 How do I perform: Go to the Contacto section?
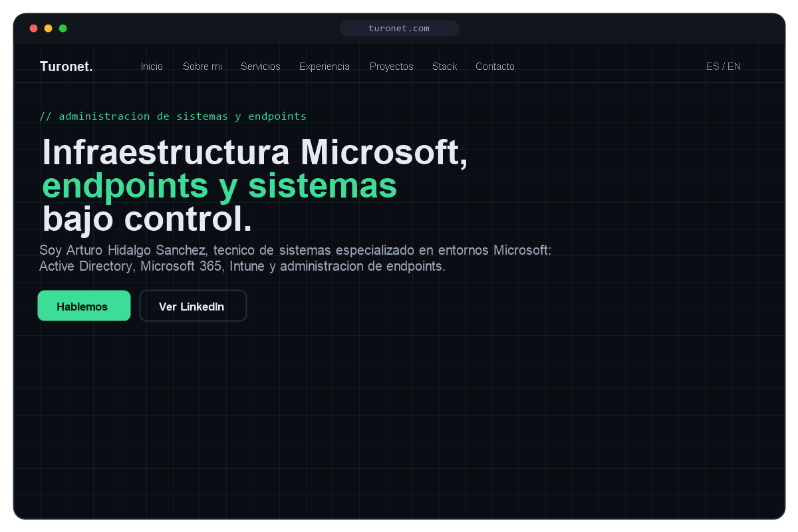point(495,66)
